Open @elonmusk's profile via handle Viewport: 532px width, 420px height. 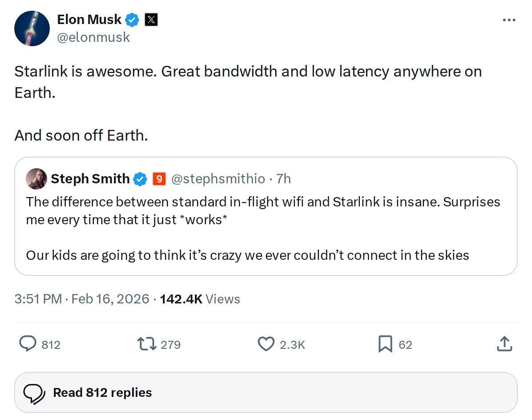tap(93, 37)
